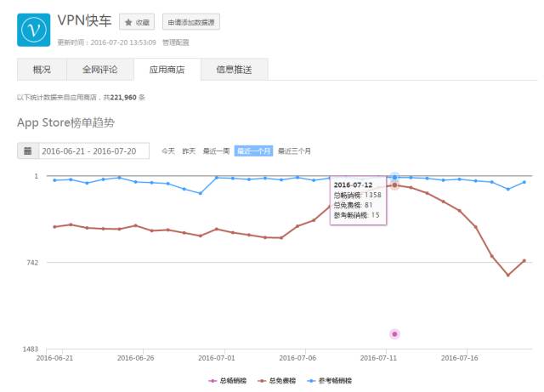Switch to the 全网评论 tab

click(x=100, y=70)
